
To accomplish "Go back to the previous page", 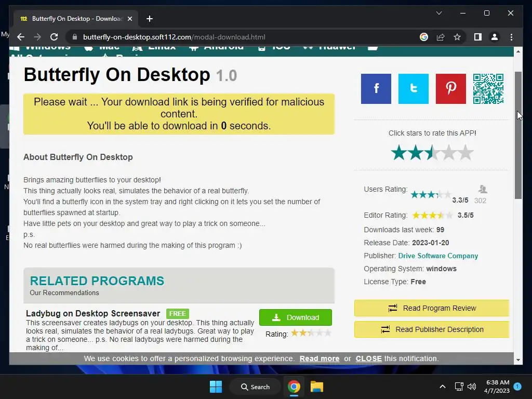I will [x=21, y=37].
